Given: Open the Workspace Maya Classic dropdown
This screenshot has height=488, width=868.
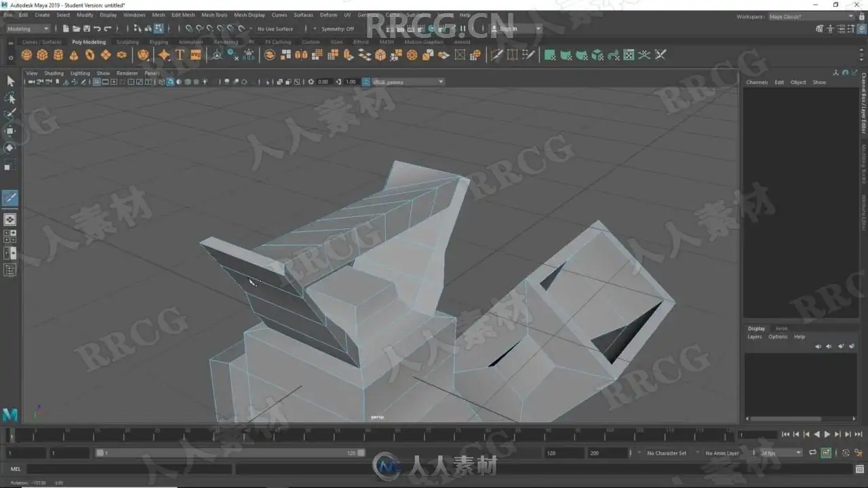Looking at the screenshot, I should [811, 16].
